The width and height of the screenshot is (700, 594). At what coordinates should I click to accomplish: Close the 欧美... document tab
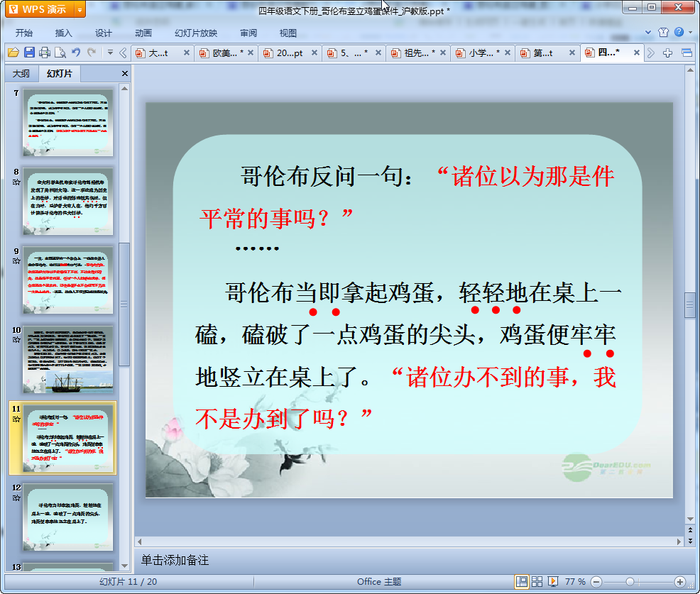click(251, 53)
